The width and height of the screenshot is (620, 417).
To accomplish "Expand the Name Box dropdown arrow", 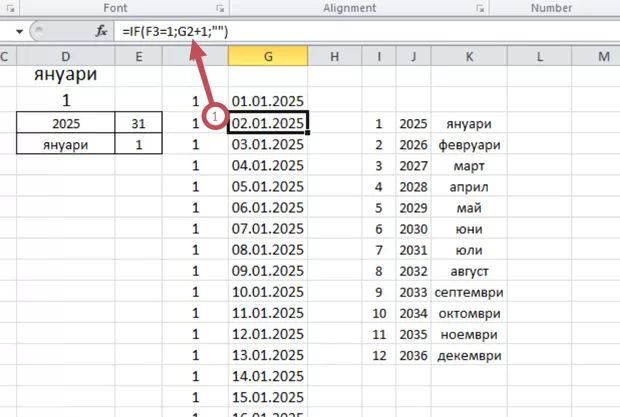I will pyautogui.click(x=19, y=31).
